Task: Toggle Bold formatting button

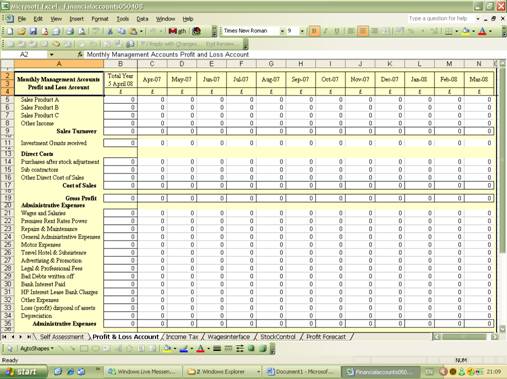Action: tap(314, 31)
